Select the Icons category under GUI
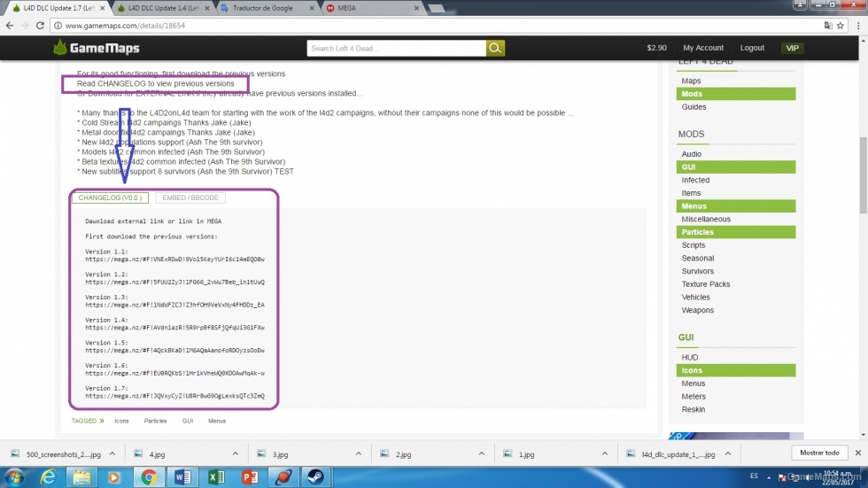This screenshot has height=488, width=868. pos(736,370)
